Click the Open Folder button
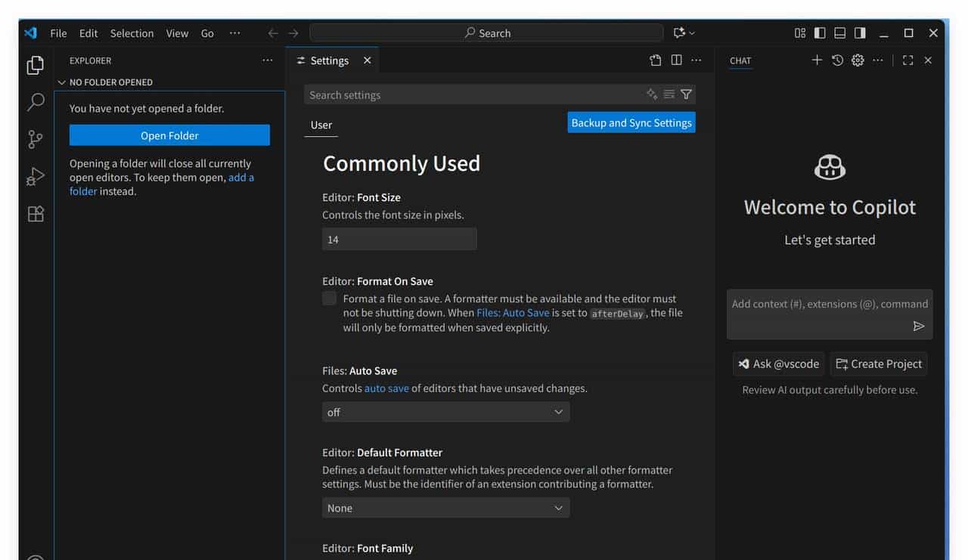This screenshot has height=560, width=968. click(x=169, y=135)
